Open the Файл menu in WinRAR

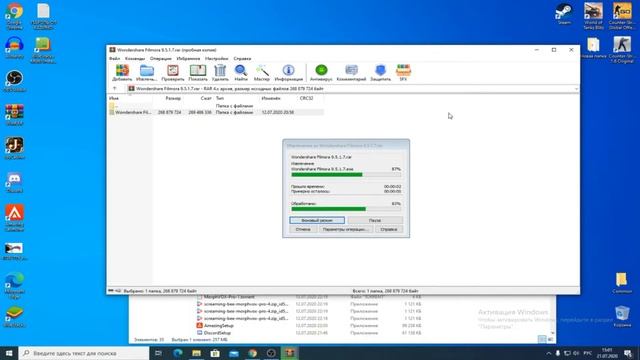coord(115,58)
